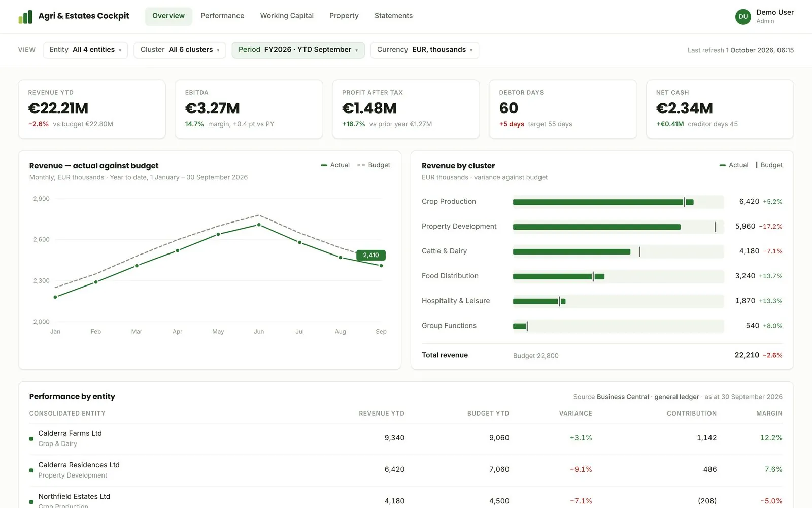Click the +3.1% variance for Calderra Farms
This screenshot has height=508, width=812.
pyautogui.click(x=581, y=438)
